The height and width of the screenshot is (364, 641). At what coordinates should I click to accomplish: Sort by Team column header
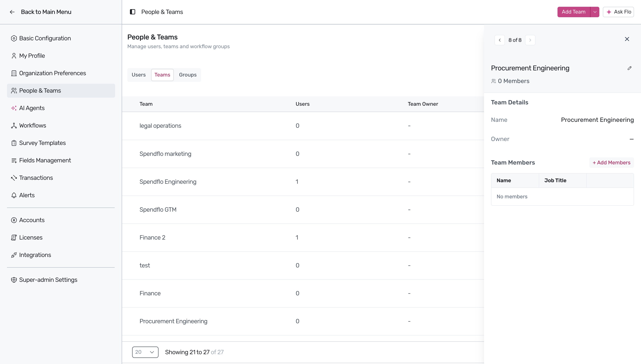(146, 104)
